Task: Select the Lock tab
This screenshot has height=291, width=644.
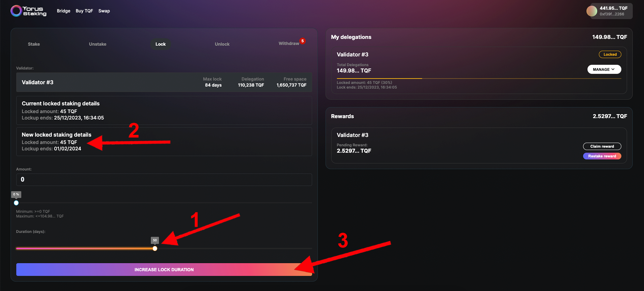Action: (161, 44)
